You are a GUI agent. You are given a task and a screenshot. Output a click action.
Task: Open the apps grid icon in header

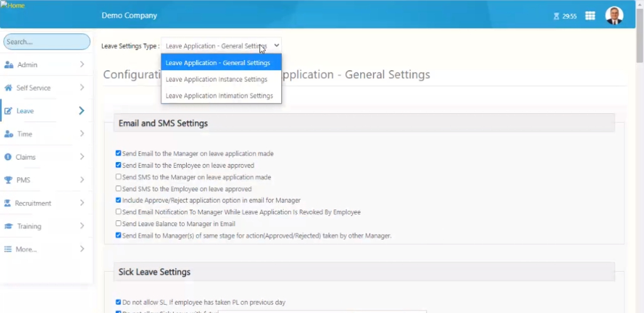(589, 16)
